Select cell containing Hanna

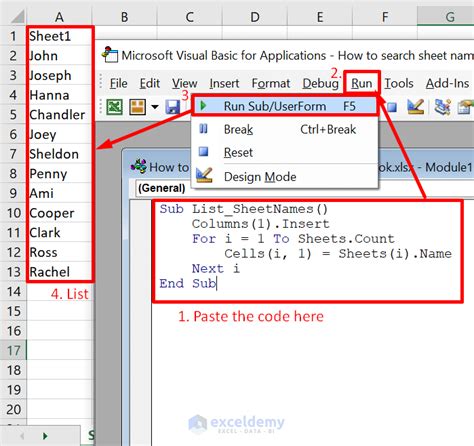pos(59,95)
